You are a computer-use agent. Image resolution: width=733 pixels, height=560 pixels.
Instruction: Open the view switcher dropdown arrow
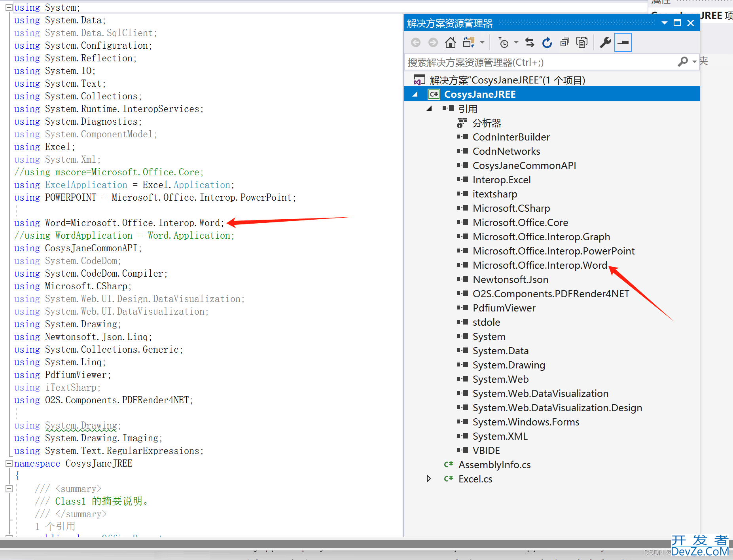(x=482, y=42)
